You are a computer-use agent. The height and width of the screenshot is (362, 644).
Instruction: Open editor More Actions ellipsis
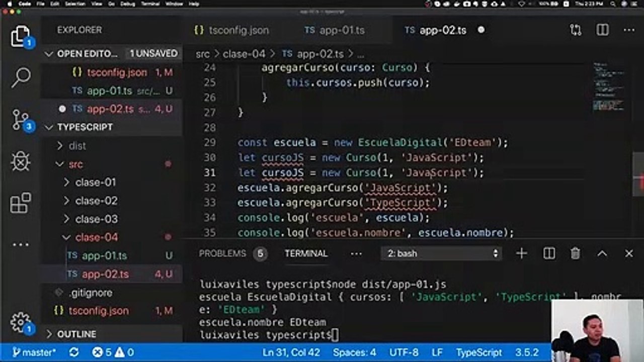[x=629, y=30]
